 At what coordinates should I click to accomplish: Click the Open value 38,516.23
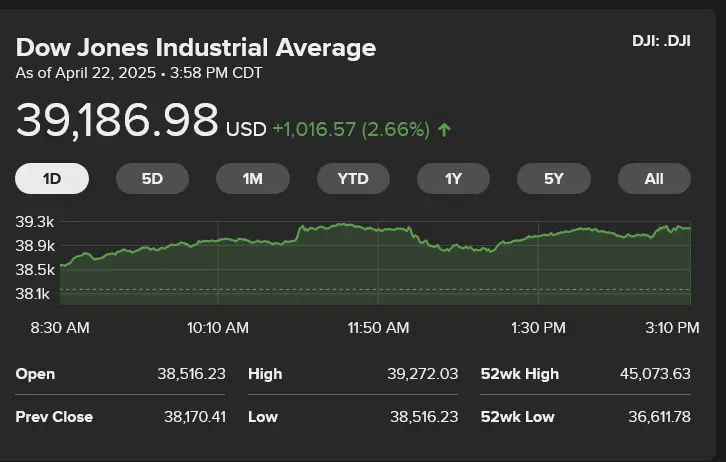tap(191, 374)
